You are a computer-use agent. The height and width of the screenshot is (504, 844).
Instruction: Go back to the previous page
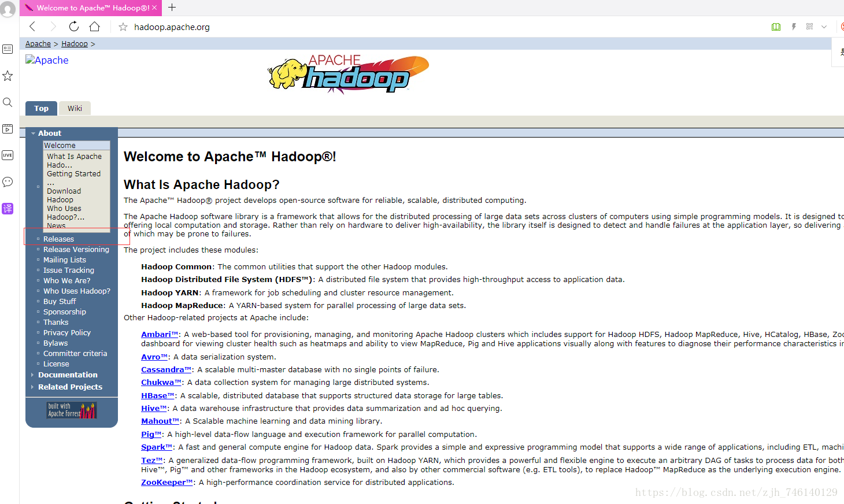(x=32, y=27)
